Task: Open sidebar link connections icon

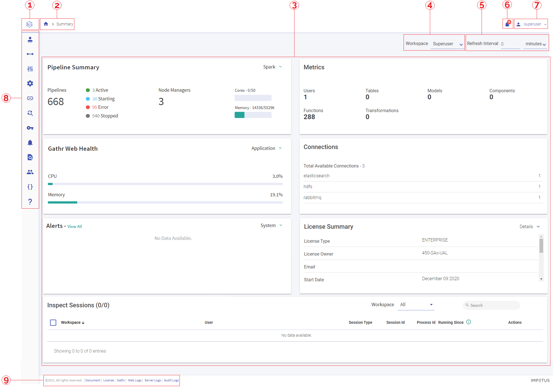Action: pyautogui.click(x=30, y=98)
